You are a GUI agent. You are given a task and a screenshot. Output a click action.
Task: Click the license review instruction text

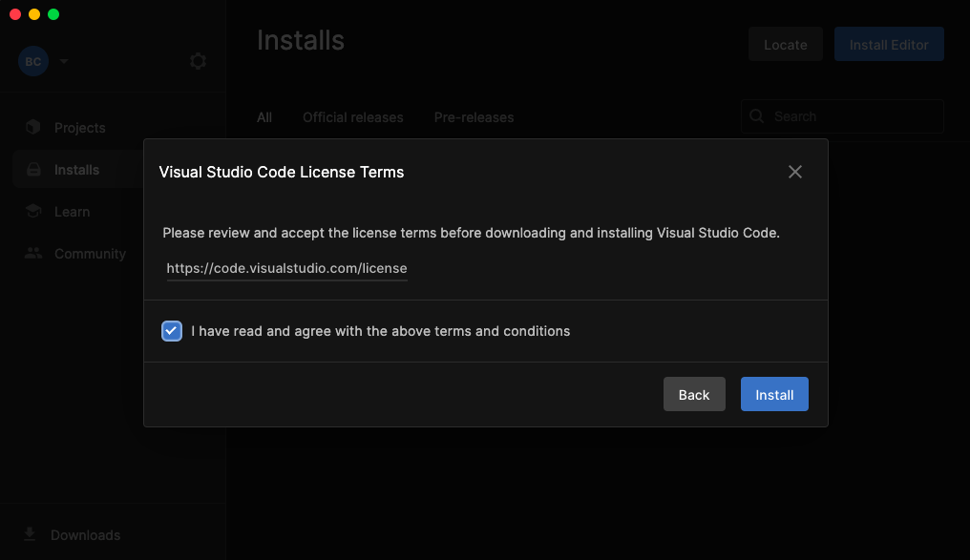pos(471,233)
